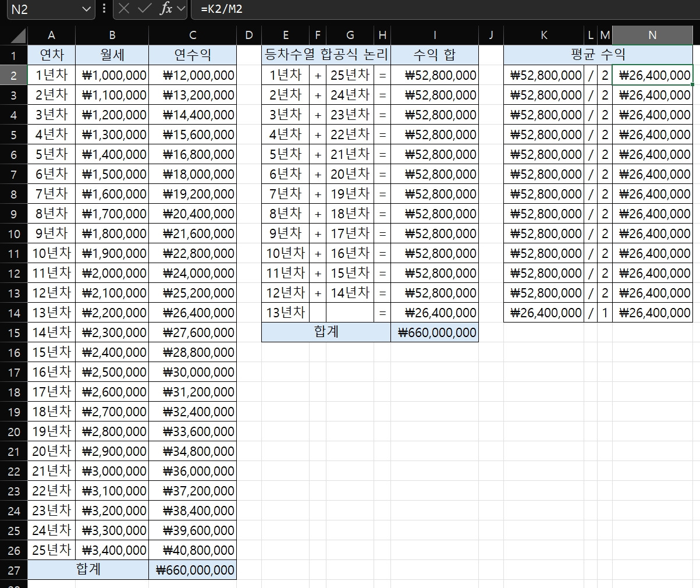Viewport: 700px width, 588px height.
Task: Click the 월세 header cell
Action: pos(112,55)
